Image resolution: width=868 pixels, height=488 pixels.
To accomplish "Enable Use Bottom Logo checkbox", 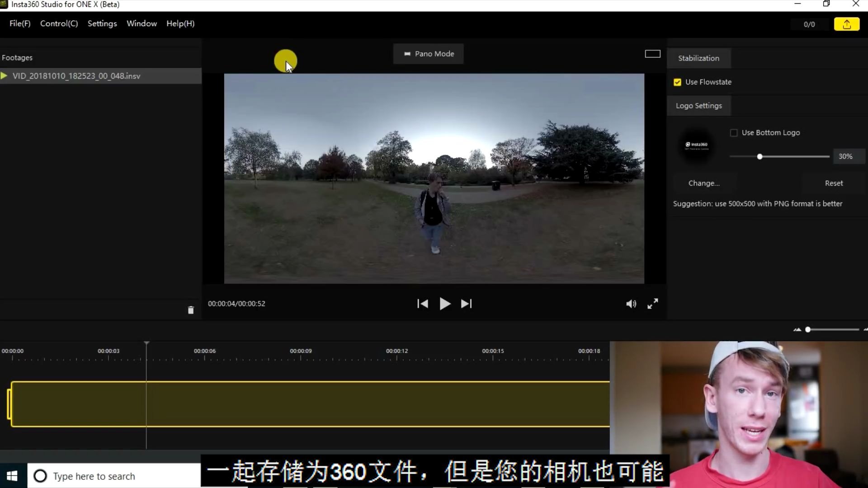I will (x=734, y=133).
